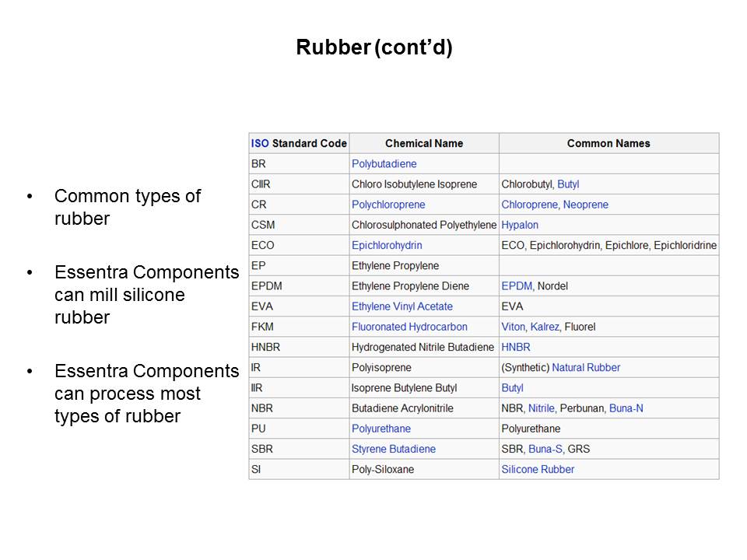Open the Polychloroprene chemical name link
Screen dimensions: 747x560
(388, 205)
